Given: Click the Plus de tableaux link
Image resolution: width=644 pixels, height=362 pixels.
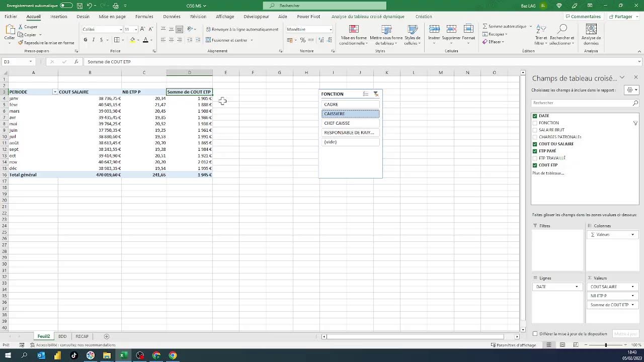Looking at the screenshot, I should click(x=548, y=173).
